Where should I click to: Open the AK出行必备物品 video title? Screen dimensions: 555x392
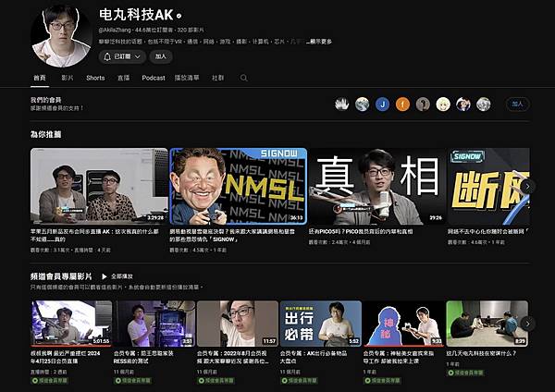pyautogui.click(x=314, y=357)
